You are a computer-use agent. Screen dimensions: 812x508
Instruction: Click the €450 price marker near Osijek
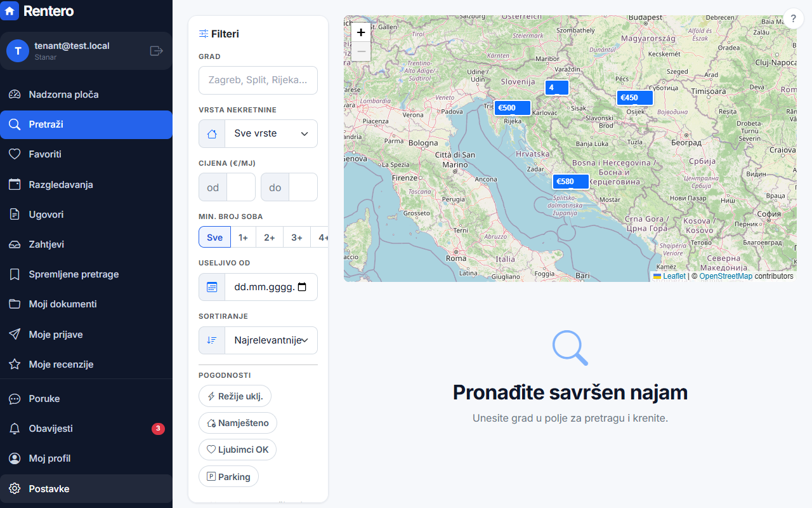pyautogui.click(x=635, y=98)
